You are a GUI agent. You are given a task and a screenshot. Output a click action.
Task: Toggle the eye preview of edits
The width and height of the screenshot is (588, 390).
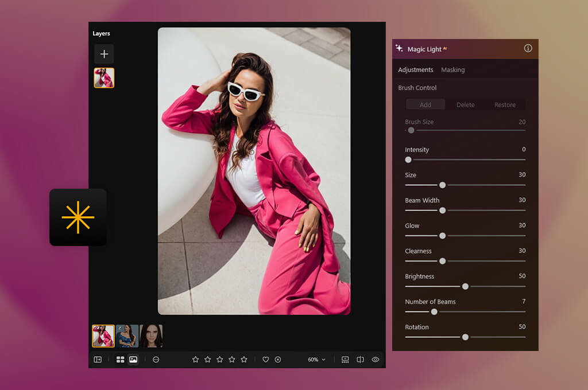click(376, 360)
